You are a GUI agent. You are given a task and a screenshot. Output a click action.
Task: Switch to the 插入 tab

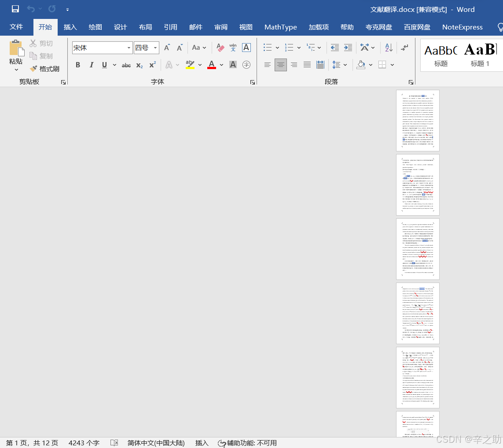[x=70, y=27]
